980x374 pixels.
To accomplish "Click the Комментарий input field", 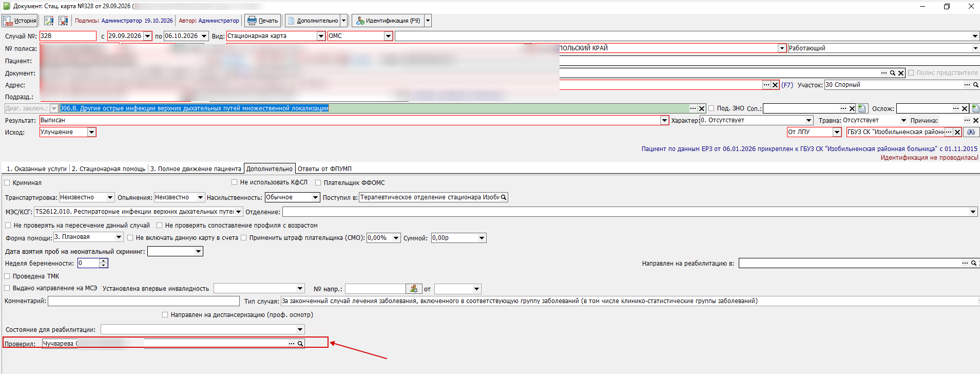I will point(144,301).
